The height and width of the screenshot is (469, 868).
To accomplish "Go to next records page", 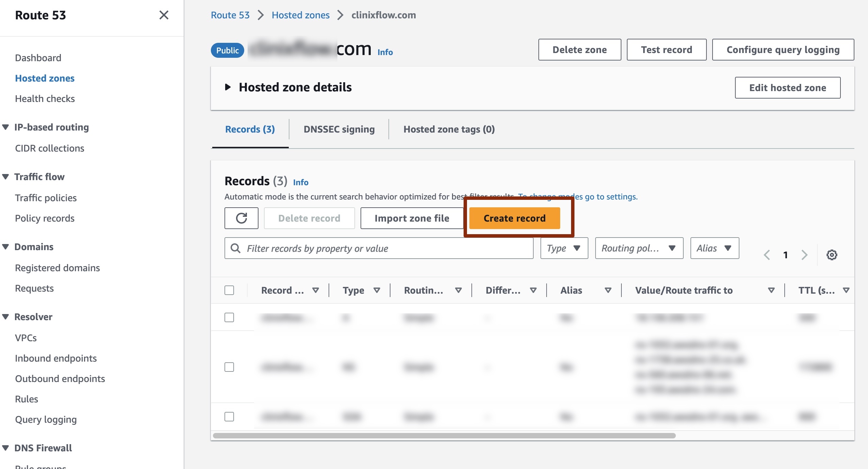I will click(x=804, y=255).
